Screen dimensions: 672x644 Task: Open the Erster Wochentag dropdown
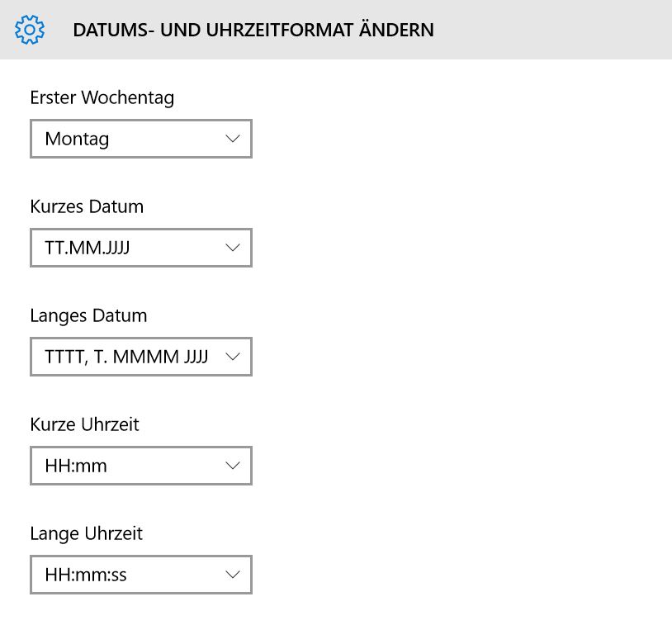click(x=141, y=139)
